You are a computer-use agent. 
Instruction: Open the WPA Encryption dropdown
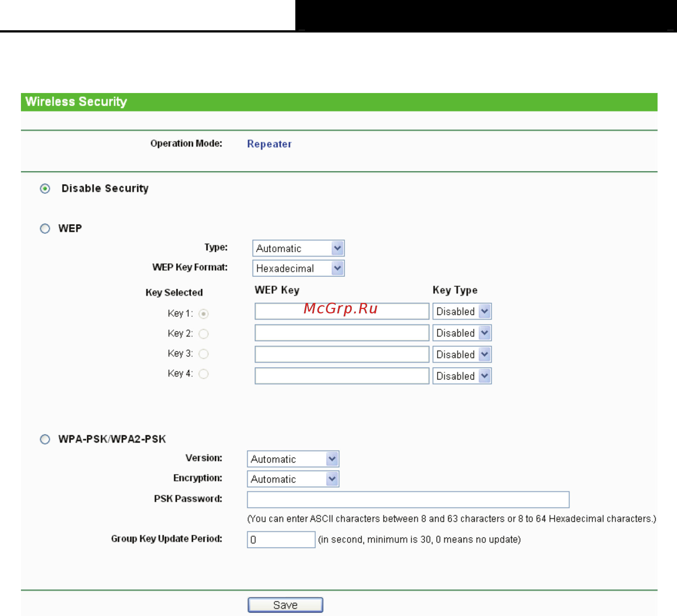coord(293,479)
